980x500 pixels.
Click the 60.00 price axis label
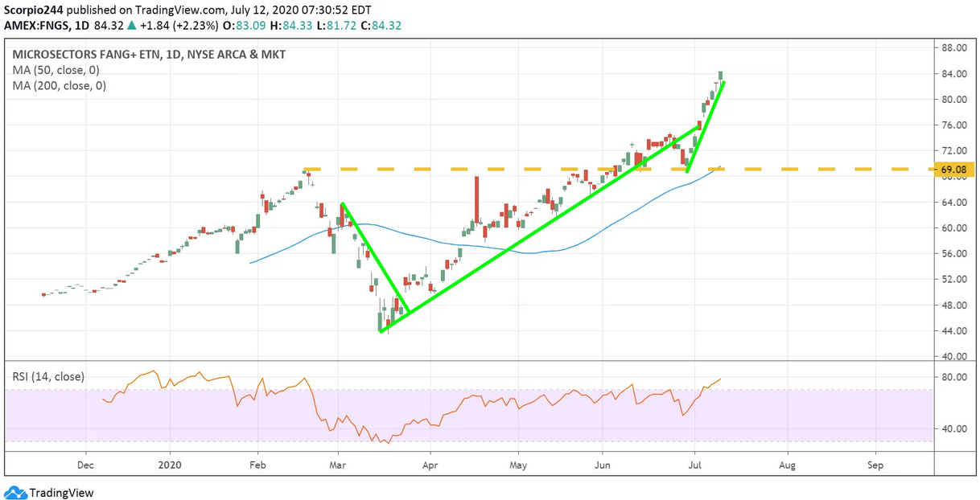click(954, 228)
